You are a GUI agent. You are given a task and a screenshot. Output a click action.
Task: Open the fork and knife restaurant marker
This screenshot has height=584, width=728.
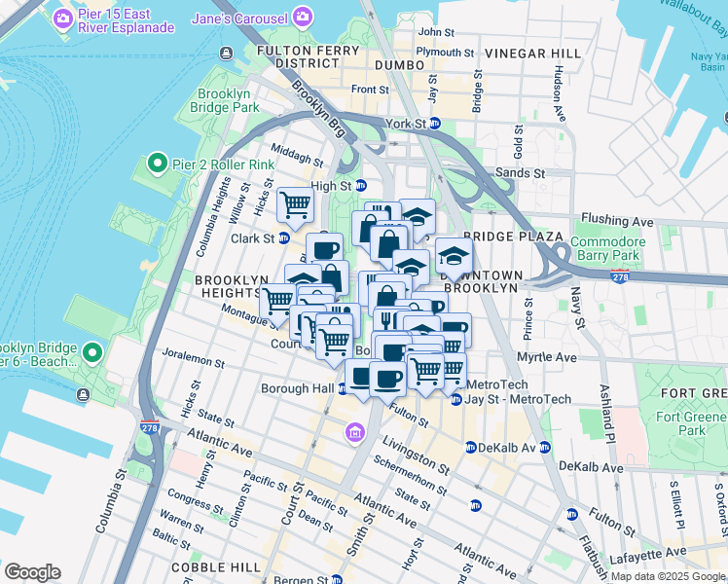coord(384,319)
